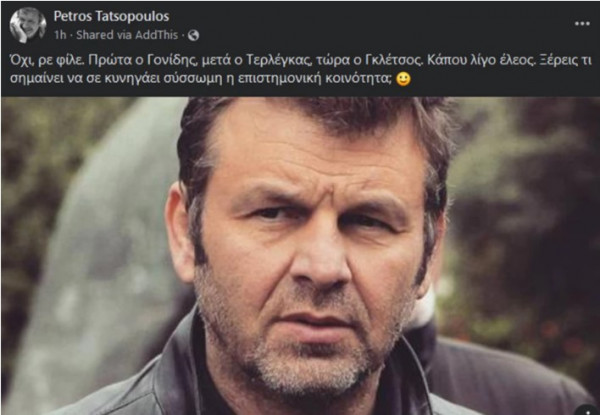The height and width of the screenshot is (415, 600).
Task: Open Petros Tatsopoulos profile name link
Action: pos(111,16)
